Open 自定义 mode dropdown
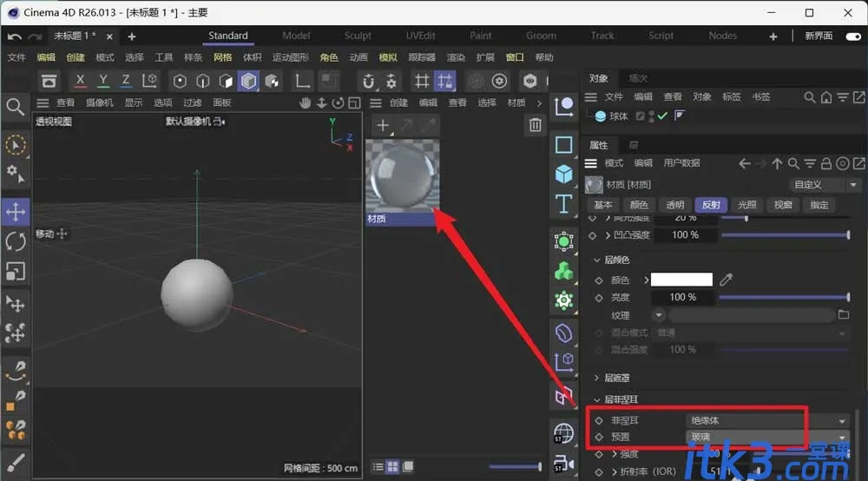This screenshot has height=481, width=868. pos(824,184)
